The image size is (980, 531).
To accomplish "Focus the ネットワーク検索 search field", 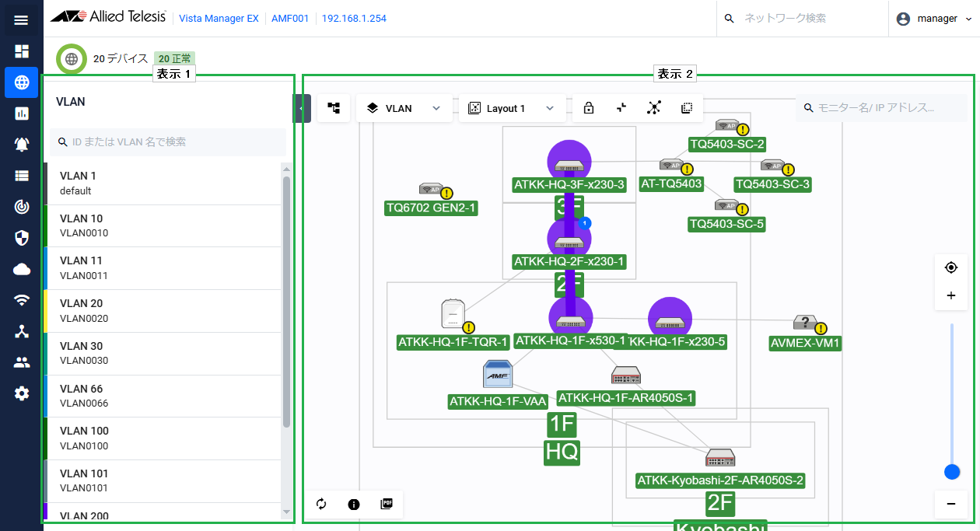I will (802, 19).
